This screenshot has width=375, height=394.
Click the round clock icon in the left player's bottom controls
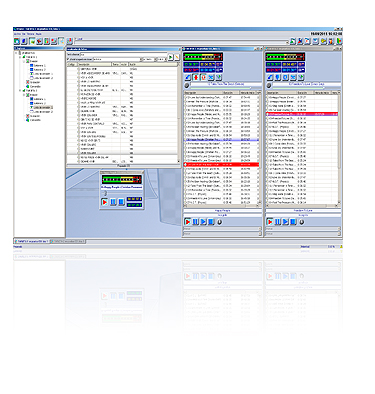tap(220, 222)
